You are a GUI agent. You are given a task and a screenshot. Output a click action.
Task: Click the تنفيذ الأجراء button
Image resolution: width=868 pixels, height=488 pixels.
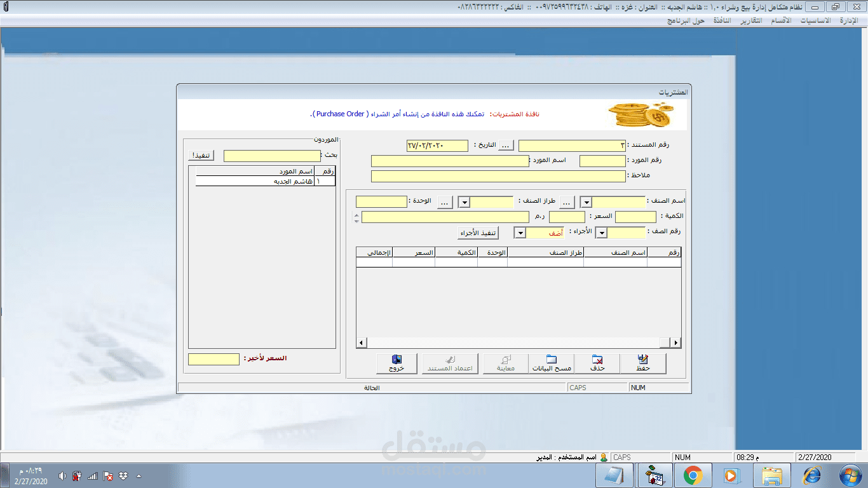[x=477, y=232]
